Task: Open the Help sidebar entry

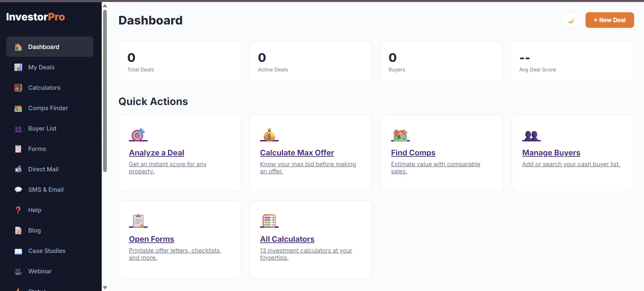Action: (x=50, y=210)
